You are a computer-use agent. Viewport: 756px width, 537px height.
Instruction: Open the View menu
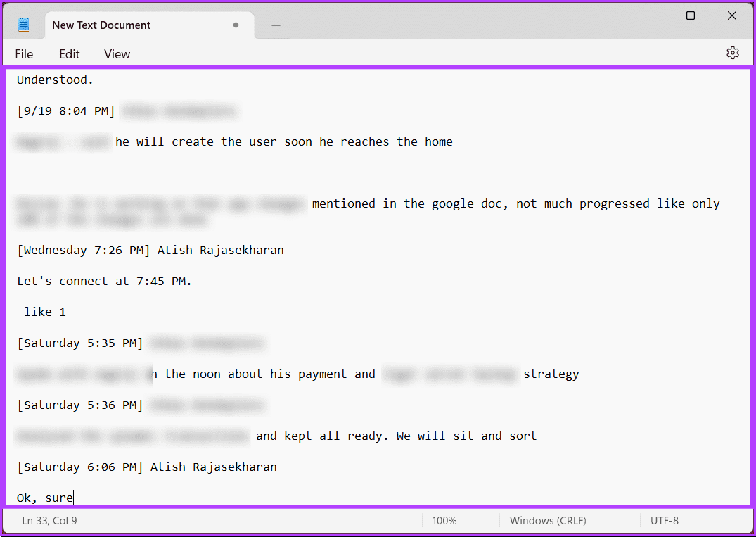116,54
